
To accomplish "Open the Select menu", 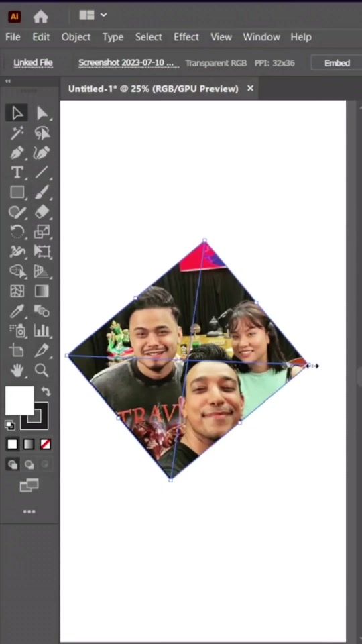I will point(149,37).
